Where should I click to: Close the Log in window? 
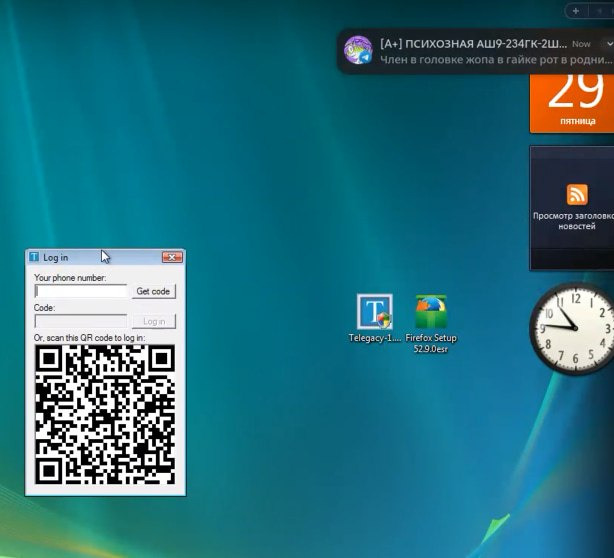172,257
